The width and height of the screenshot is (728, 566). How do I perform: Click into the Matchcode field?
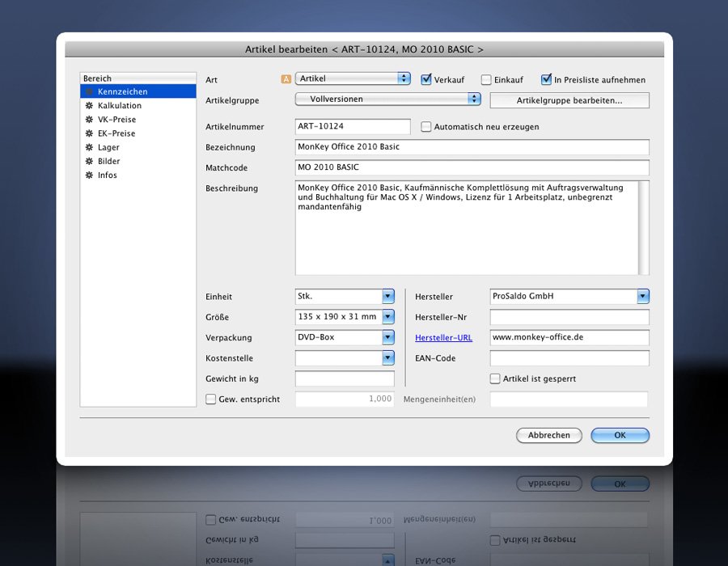pyautogui.click(x=472, y=167)
